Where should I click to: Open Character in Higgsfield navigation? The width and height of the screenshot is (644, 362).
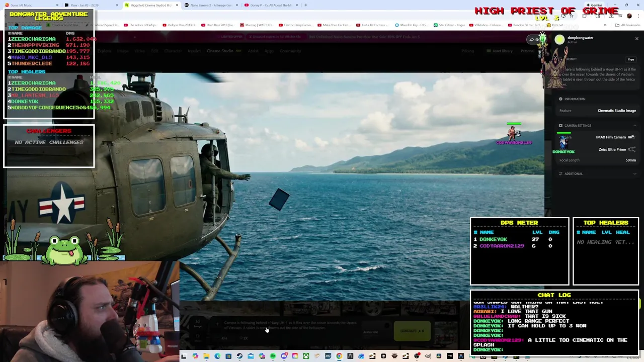pos(173,51)
